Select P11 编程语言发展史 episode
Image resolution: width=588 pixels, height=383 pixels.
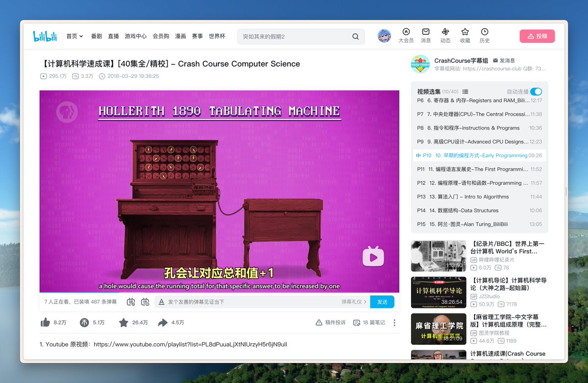click(480, 169)
